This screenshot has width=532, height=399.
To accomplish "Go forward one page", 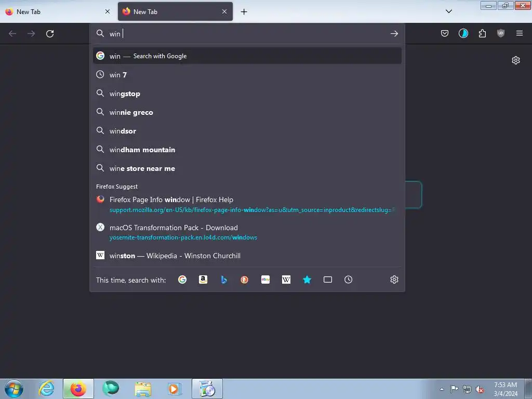I will 31,34.
